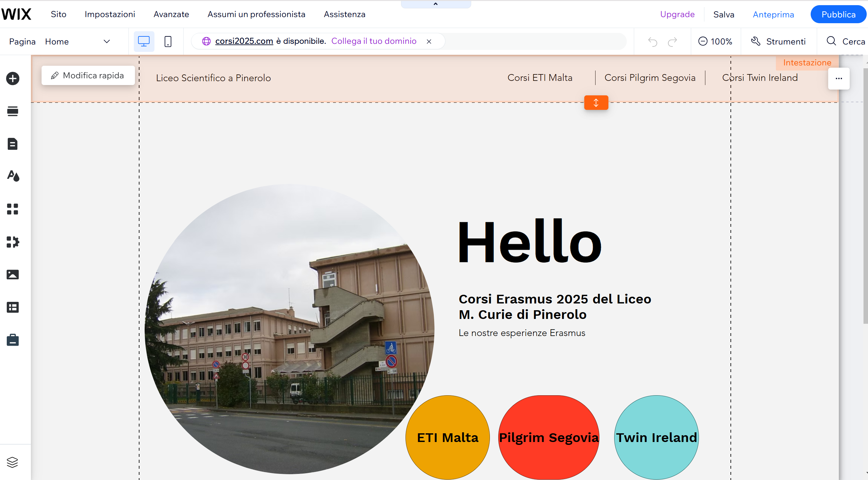The height and width of the screenshot is (480, 868).
Task: Switch to mobile view
Action: click(168, 42)
